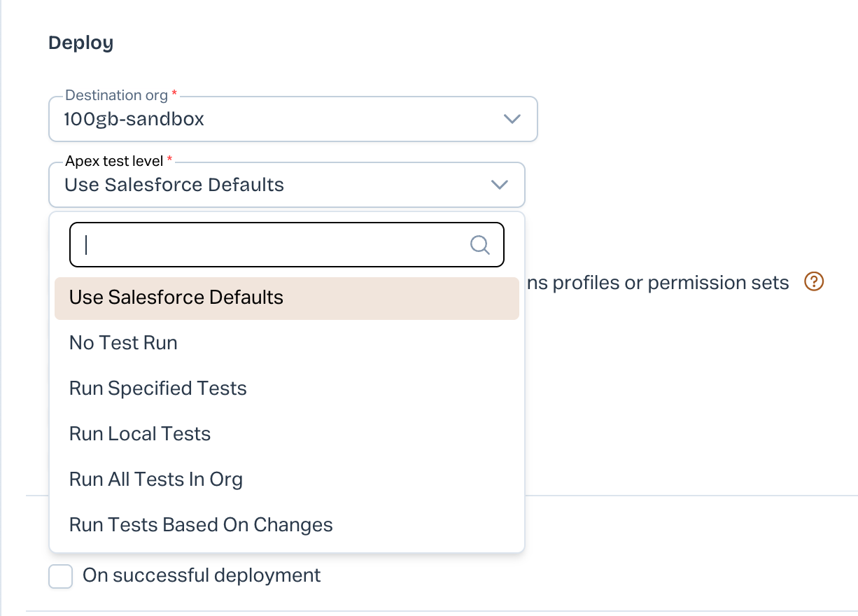Click Apex test level field's selected value
This screenshot has width=858, height=616.
coord(174,185)
